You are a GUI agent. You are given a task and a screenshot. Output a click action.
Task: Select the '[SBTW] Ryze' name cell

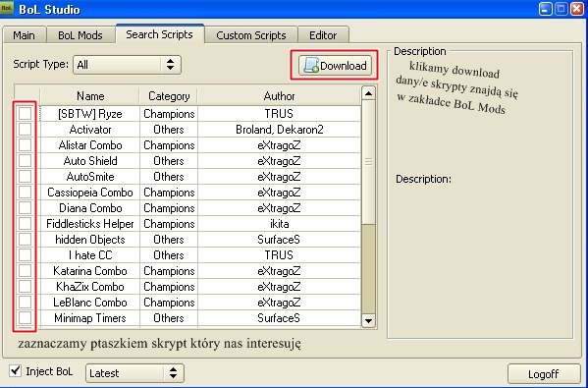(x=90, y=114)
